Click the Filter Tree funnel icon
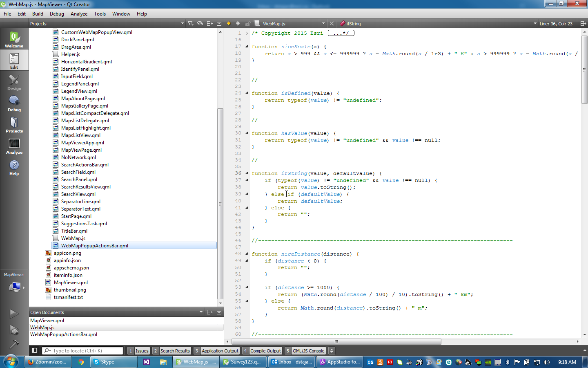Viewport: 588px width, 368px height. tap(191, 23)
